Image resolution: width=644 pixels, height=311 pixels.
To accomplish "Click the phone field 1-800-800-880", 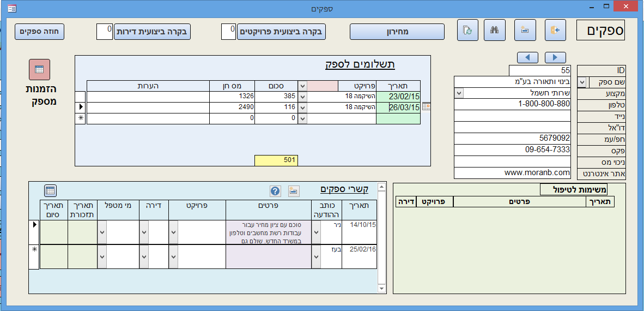I will [x=513, y=105].
